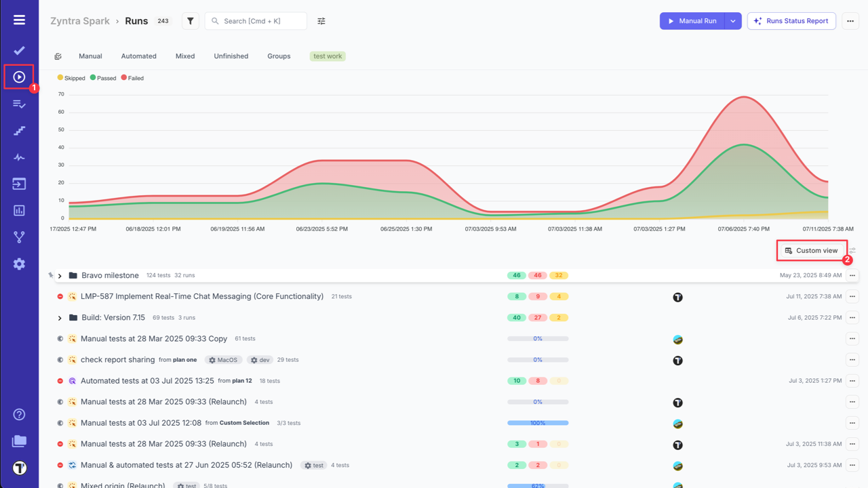Open the Pulse activity sidebar icon
868x488 pixels.
tap(19, 157)
